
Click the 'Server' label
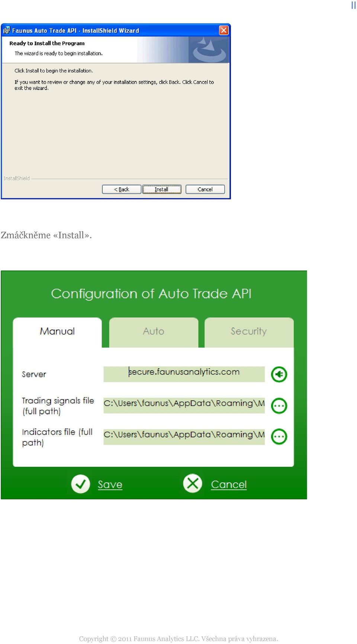point(34,374)
